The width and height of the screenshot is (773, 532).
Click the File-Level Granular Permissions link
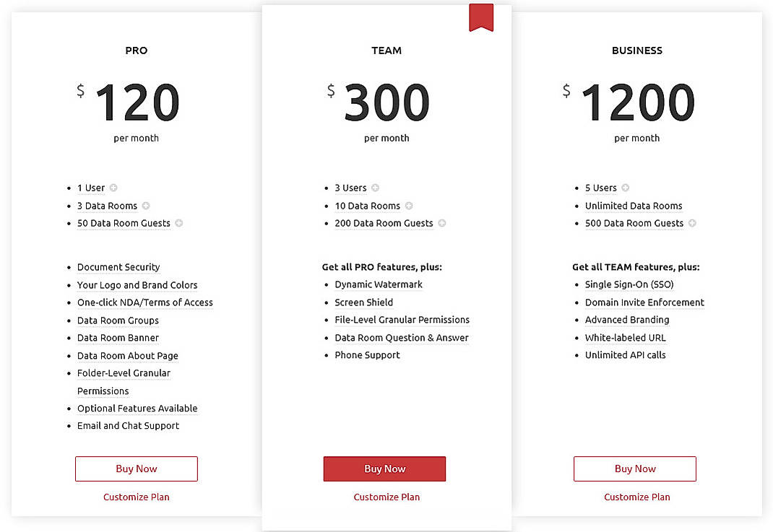pos(402,320)
